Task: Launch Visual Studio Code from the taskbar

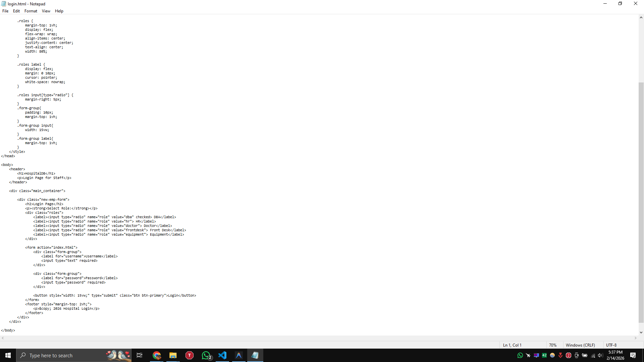Action: (x=222, y=355)
